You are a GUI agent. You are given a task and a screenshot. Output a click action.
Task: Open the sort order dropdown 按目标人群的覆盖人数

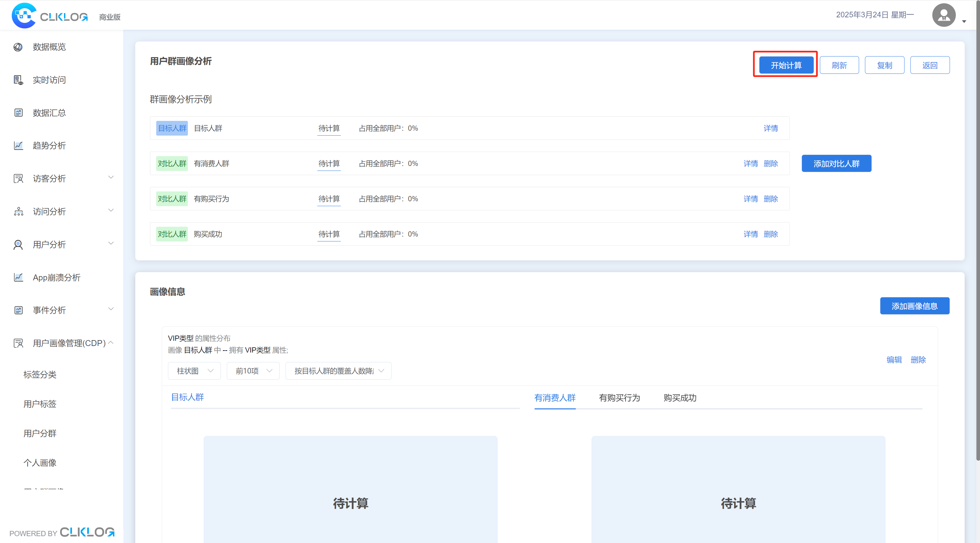[339, 371]
